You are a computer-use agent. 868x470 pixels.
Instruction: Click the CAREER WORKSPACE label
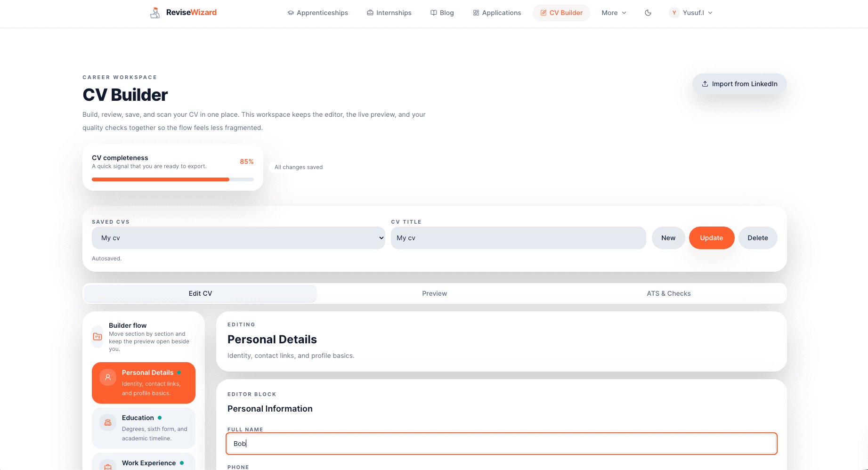click(120, 77)
